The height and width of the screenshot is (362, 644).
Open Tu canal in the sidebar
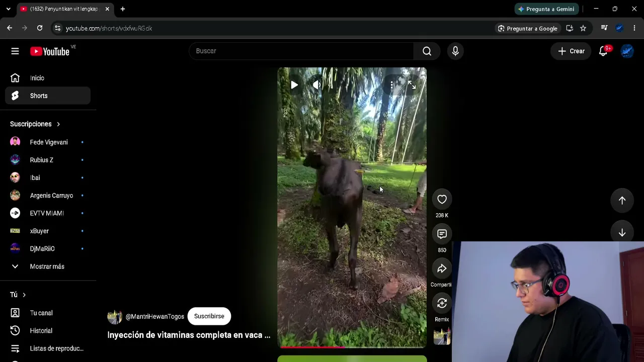pos(48,313)
